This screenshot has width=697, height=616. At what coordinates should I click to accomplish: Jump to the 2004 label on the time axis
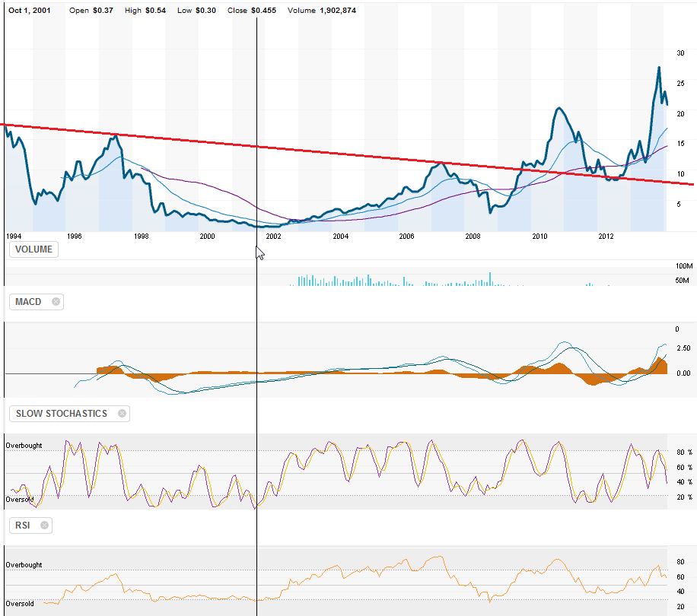(x=340, y=236)
